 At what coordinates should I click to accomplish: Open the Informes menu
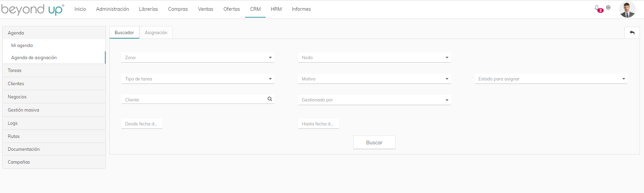click(301, 9)
